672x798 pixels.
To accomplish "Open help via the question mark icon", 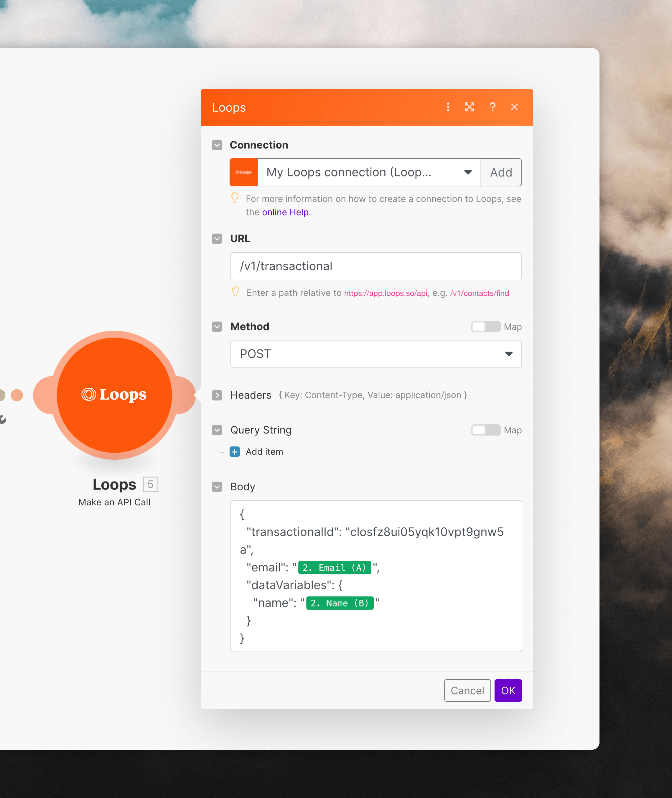I will tap(493, 107).
